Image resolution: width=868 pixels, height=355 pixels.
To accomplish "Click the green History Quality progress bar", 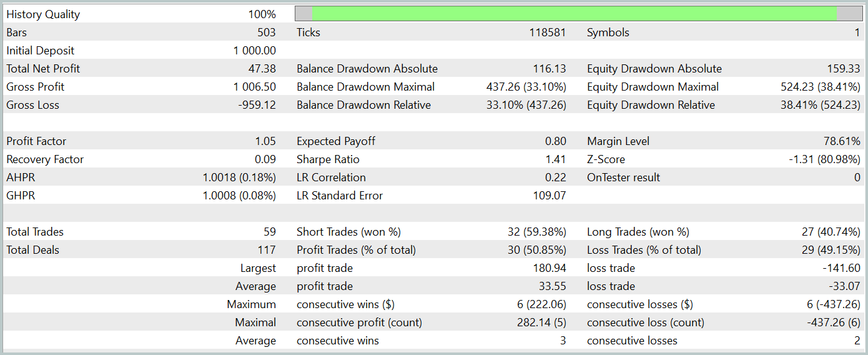I will [x=578, y=14].
